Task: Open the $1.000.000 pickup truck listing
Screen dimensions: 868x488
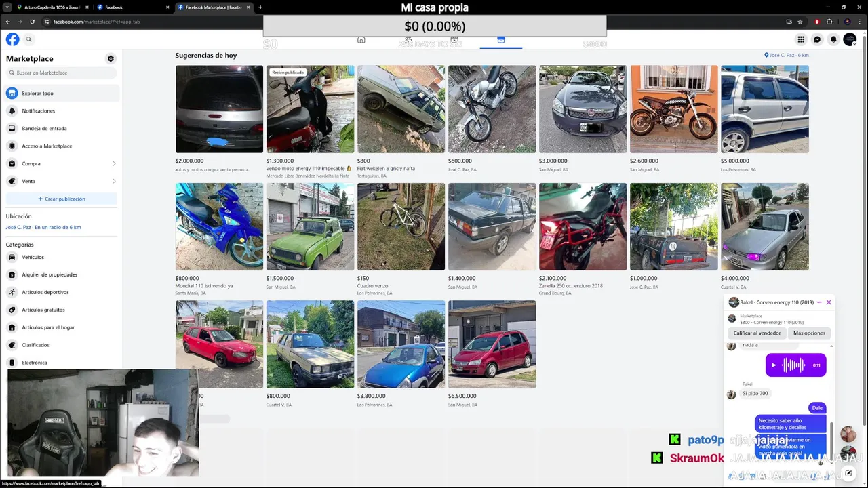Action: pyautogui.click(x=673, y=226)
